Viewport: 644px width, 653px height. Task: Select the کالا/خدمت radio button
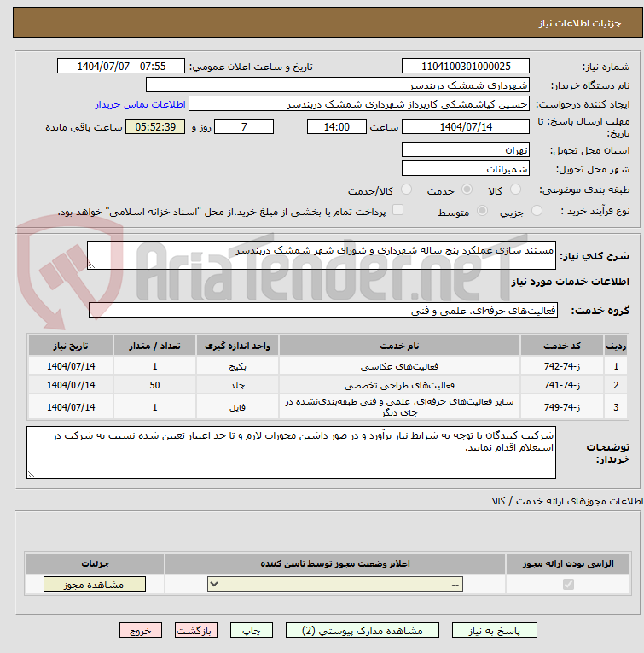407,189
